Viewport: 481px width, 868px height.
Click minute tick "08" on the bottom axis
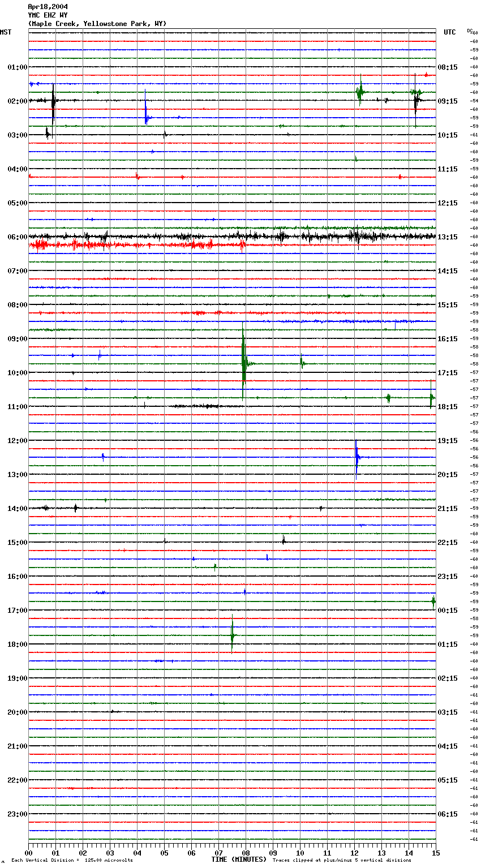(x=246, y=853)
